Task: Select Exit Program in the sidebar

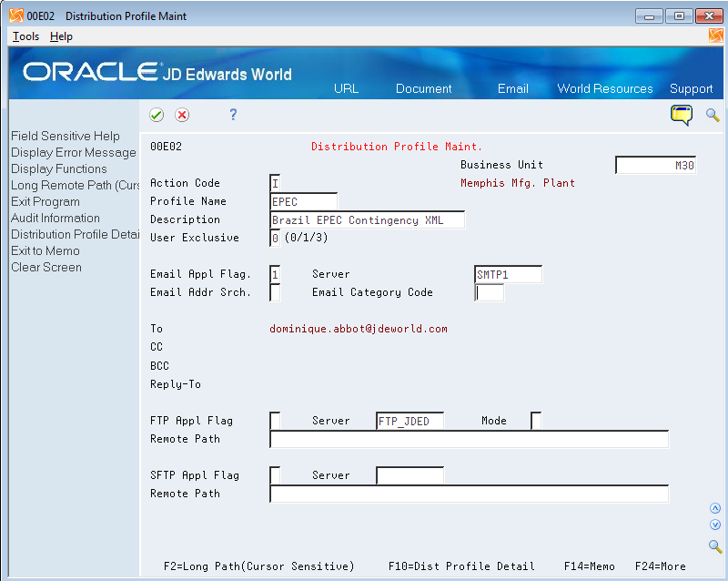Action: click(45, 202)
